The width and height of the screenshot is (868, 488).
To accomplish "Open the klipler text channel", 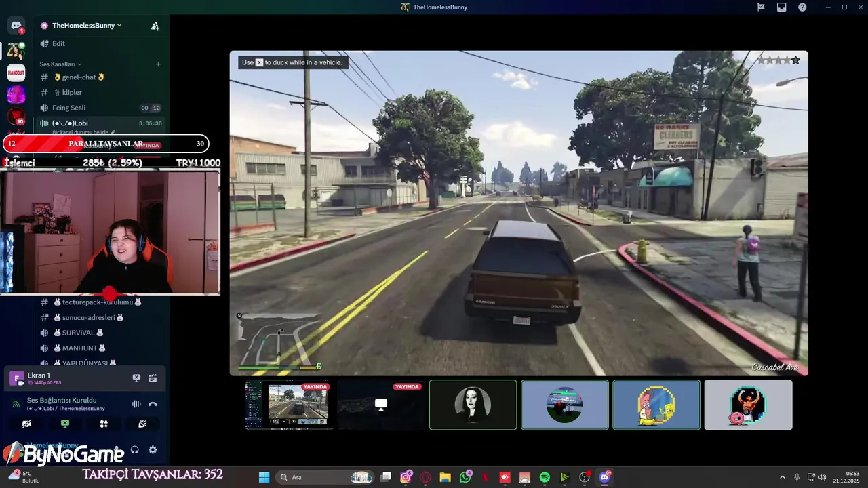I will [100, 92].
